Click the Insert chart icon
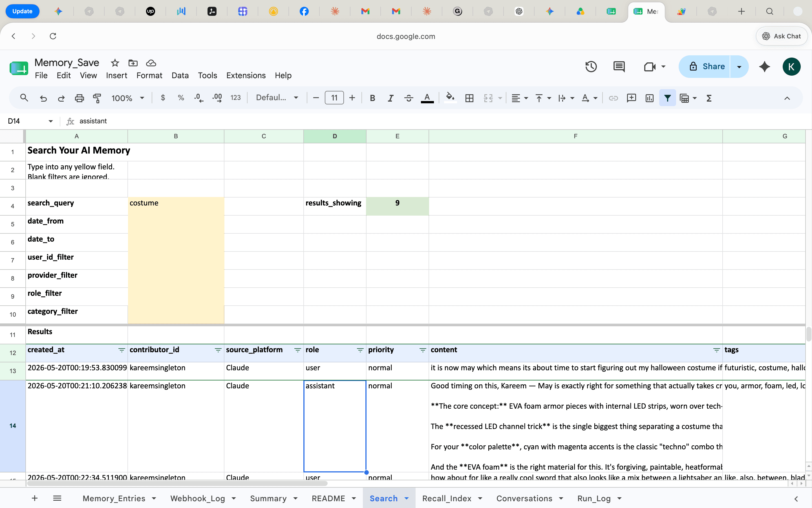 (x=649, y=98)
